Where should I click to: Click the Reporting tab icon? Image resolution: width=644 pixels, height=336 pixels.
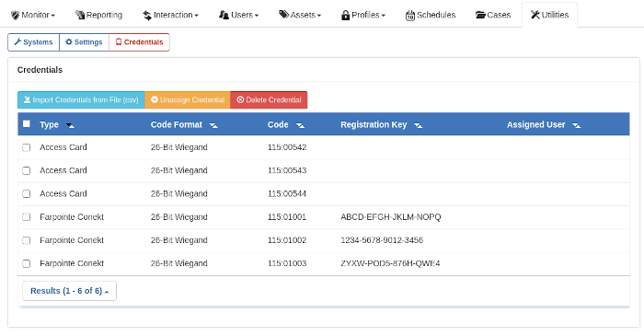pyautogui.click(x=80, y=16)
